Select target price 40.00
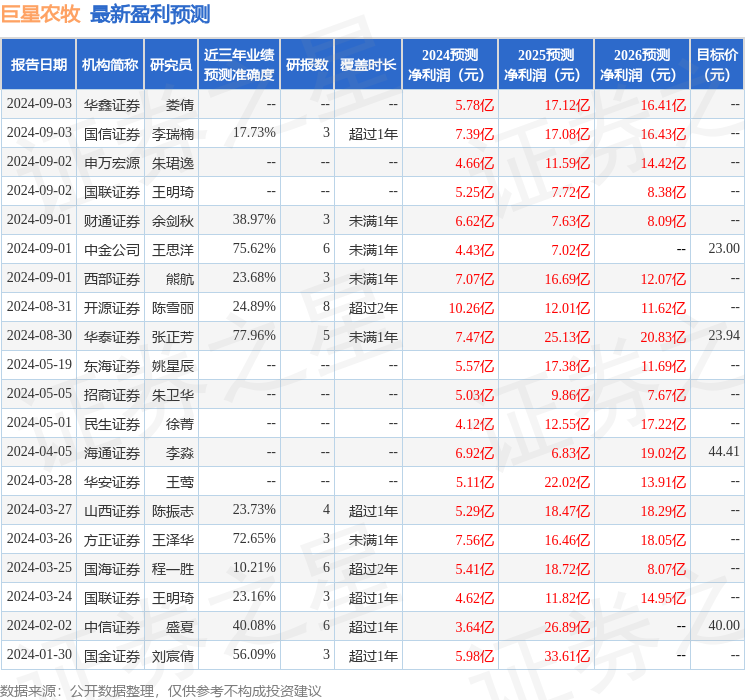This screenshot has height=700, width=745. tap(724, 625)
